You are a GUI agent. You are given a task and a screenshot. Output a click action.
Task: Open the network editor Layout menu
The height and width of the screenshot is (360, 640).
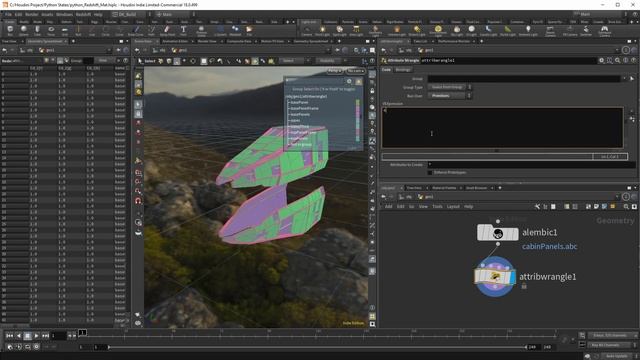(x=453, y=207)
